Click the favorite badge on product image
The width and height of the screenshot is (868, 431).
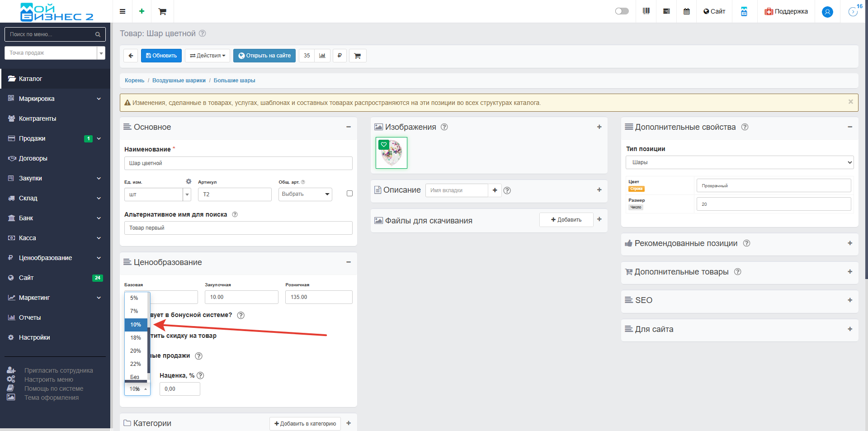point(384,145)
